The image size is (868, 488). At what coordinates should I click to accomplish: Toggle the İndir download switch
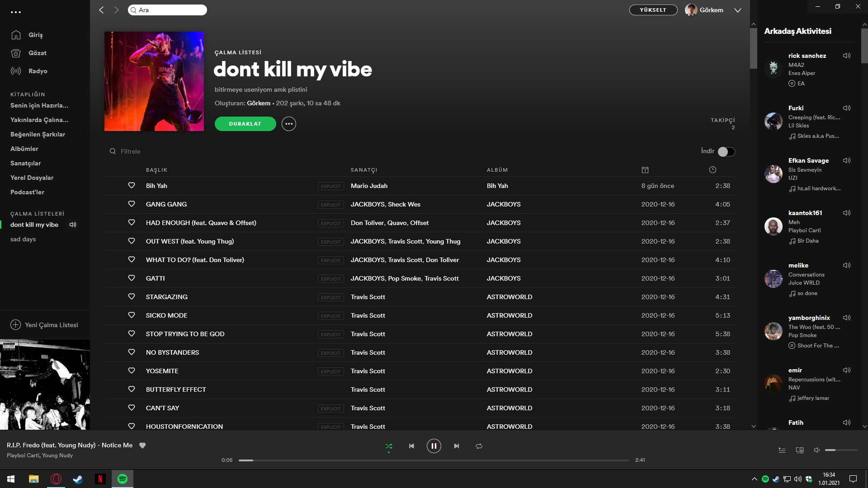point(726,152)
